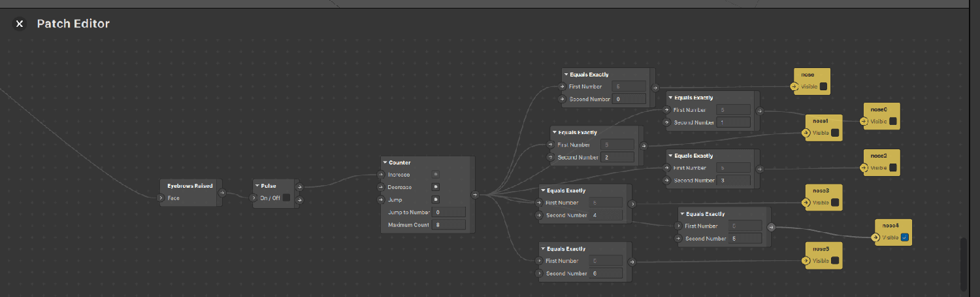Close the Patch Editor panel
Screen dimensions: 980x297
click(x=20, y=24)
